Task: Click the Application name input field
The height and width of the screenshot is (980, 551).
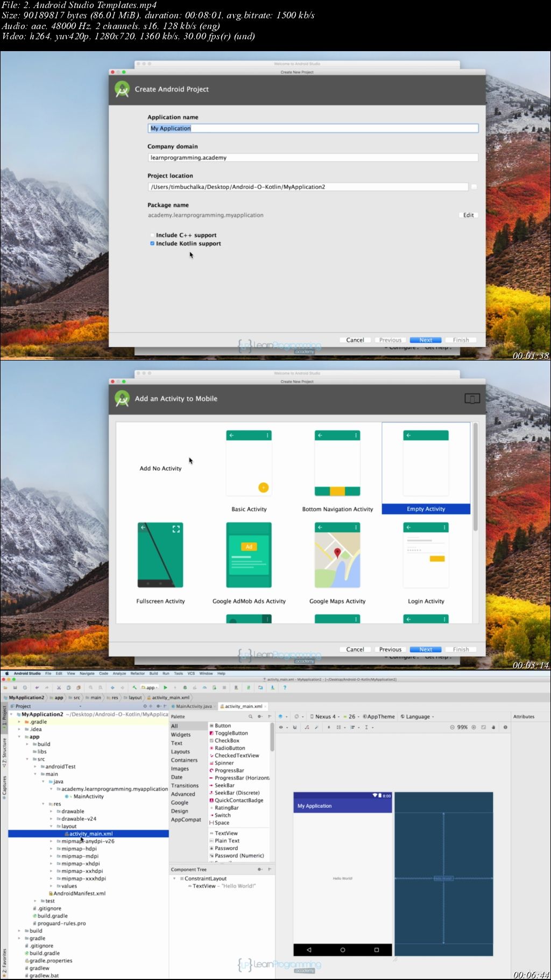Action: coord(313,128)
